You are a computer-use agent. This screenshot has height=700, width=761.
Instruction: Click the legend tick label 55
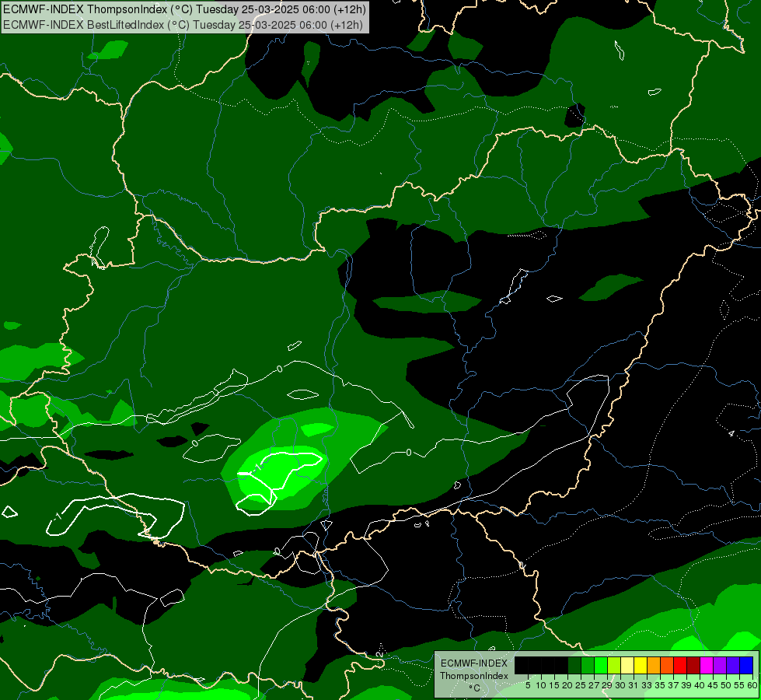740,685
